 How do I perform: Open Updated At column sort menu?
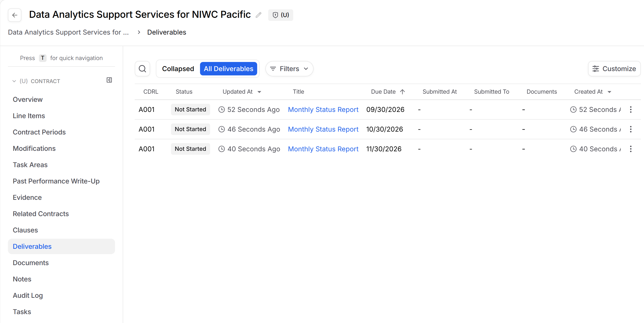click(x=259, y=92)
